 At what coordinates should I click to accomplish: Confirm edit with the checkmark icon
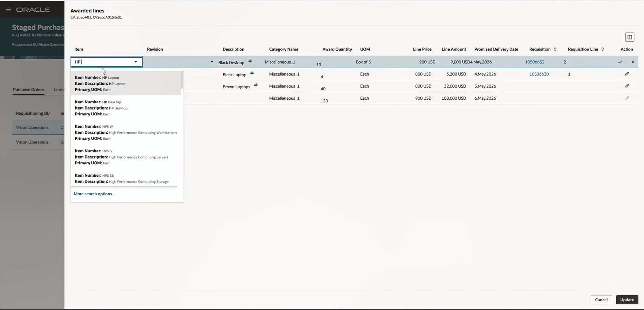pos(620,62)
